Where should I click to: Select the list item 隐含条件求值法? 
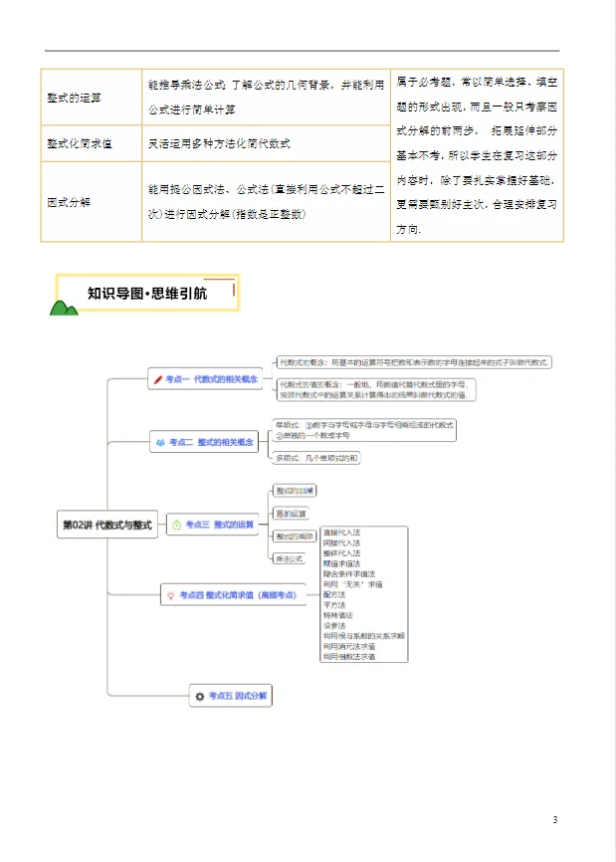(x=349, y=574)
